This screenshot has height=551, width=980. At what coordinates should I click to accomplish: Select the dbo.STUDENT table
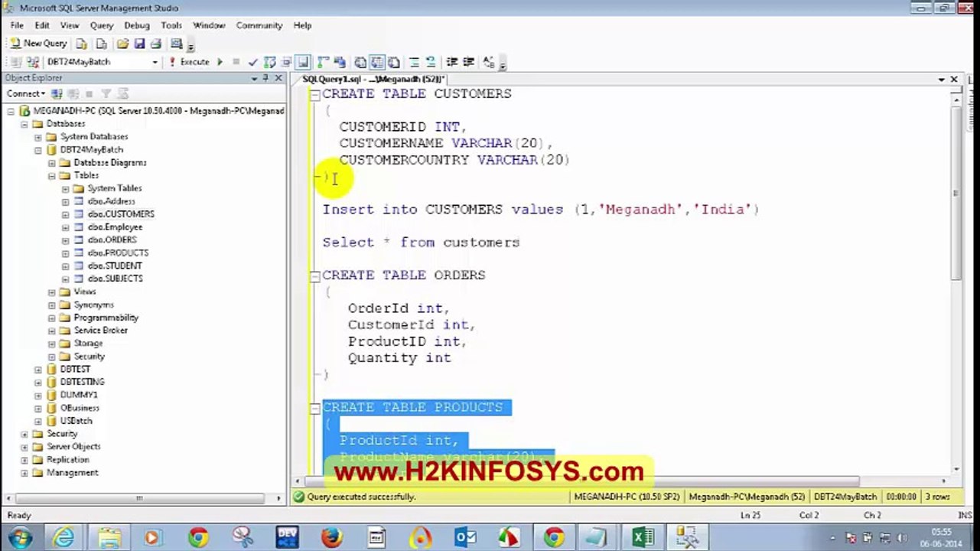tap(115, 266)
